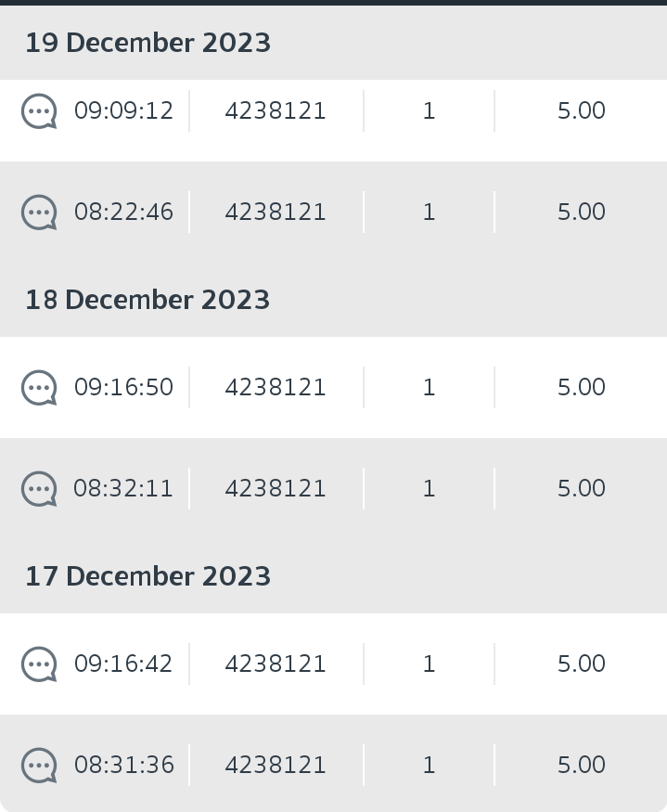Viewport: 667px width, 812px height.
Task: Click the message icon beside 09:16:50
Action: [39, 387]
